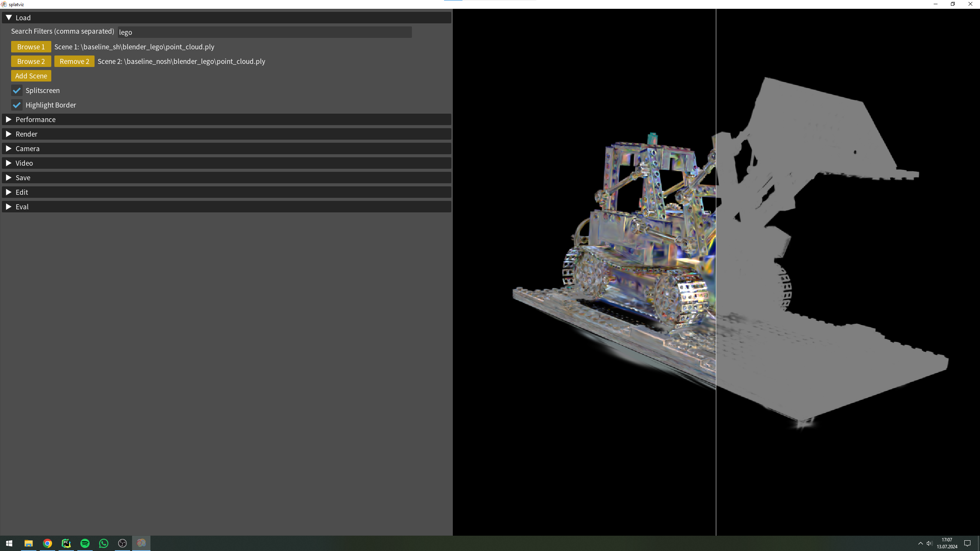Screen dimensions: 980x551
Task: Click the OBS Studio taskbar icon
Action: pos(122,543)
